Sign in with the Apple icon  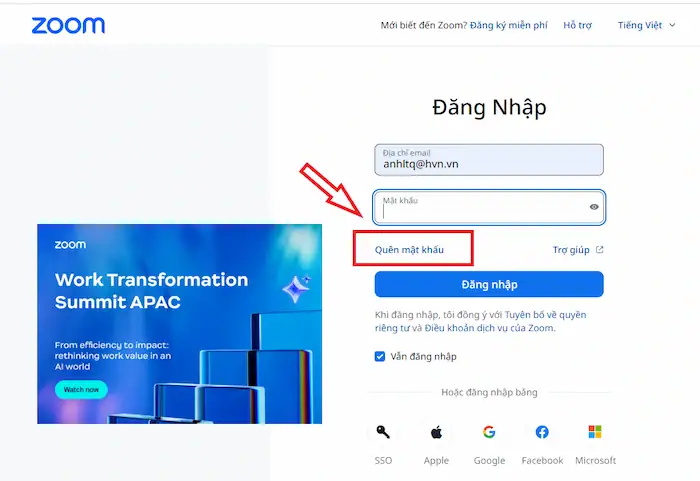(436, 433)
